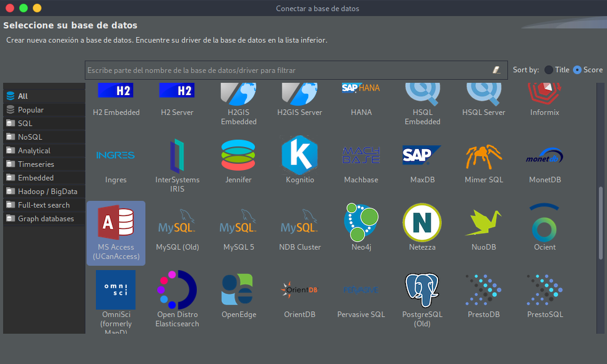Select the MonetDB driver
Screen dimensions: 607x364
coord(545,156)
